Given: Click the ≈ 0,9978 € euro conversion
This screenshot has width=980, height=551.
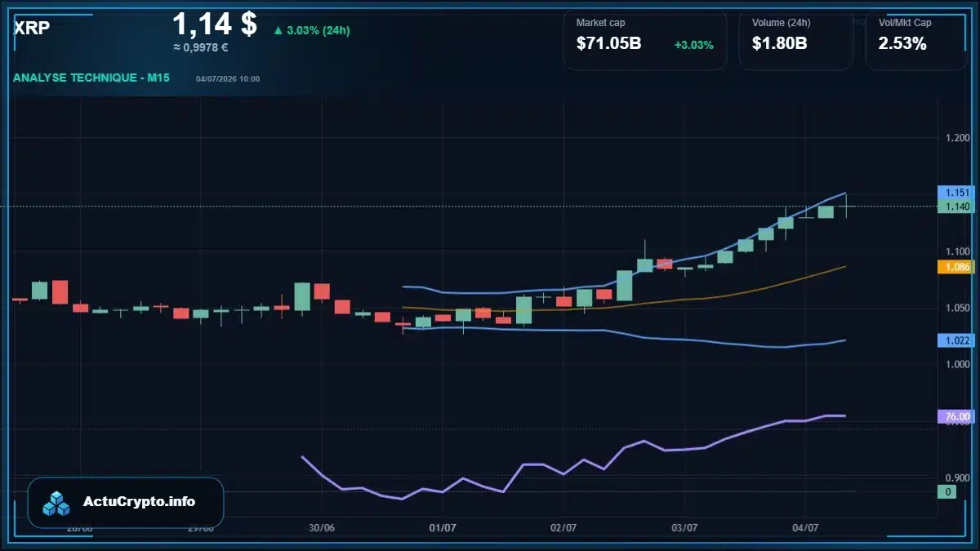Looking at the screenshot, I should 201,47.
